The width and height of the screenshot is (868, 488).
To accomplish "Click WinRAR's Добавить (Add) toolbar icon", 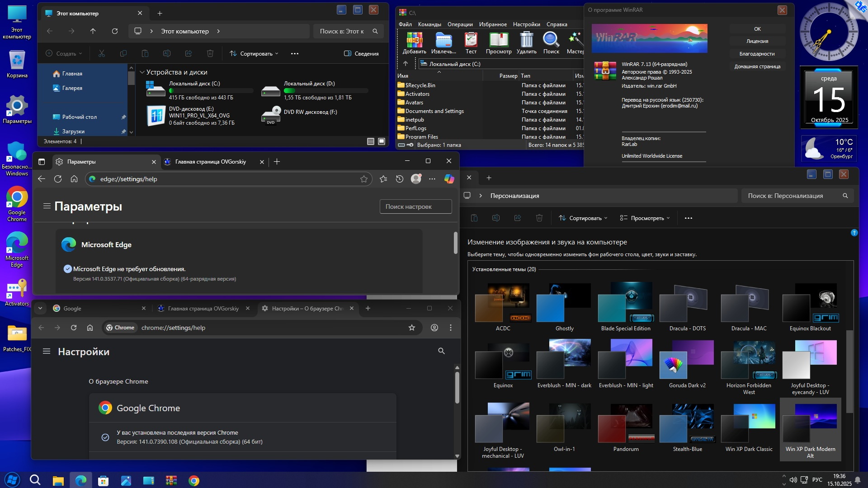I will pyautogui.click(x=414, y=40).
